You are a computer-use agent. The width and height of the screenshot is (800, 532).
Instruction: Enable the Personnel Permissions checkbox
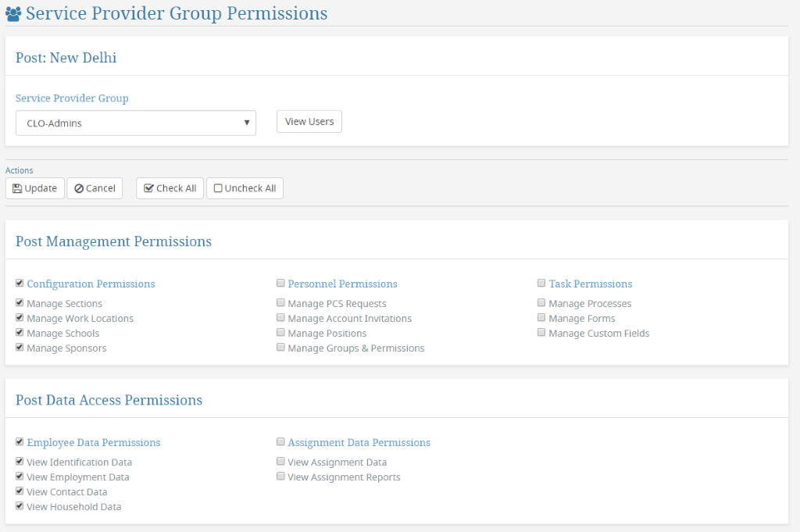[x=280, y=283]
